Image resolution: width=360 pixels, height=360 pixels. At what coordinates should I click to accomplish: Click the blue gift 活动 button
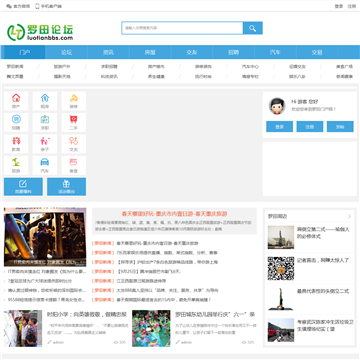pyautogui.click(x=66, y=187)
